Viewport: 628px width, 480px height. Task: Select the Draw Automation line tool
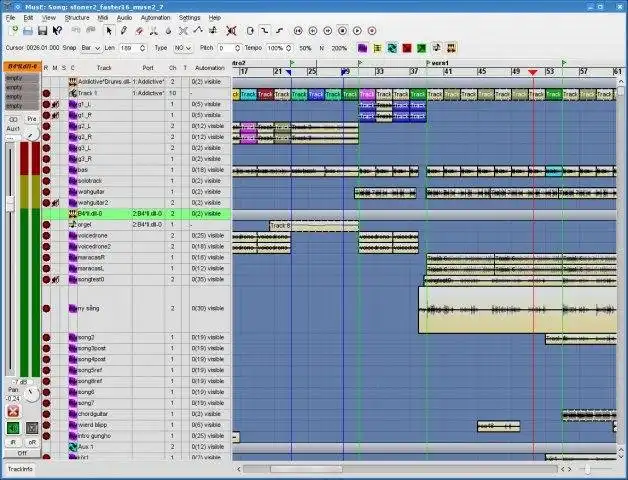[x=198, y=31]
